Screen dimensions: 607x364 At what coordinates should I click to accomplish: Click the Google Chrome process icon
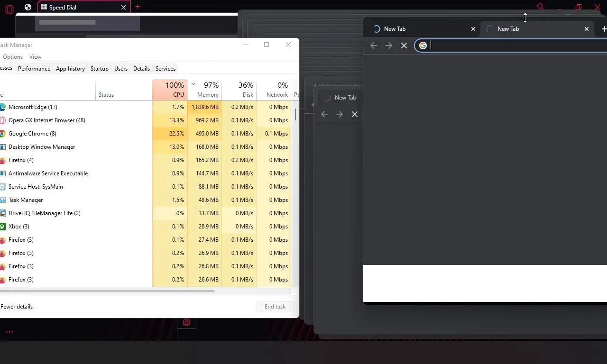click(x=2, y=134)
